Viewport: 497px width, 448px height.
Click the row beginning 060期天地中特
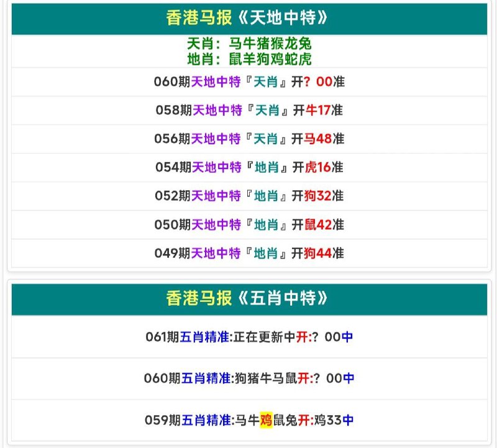tap(249, 82)
